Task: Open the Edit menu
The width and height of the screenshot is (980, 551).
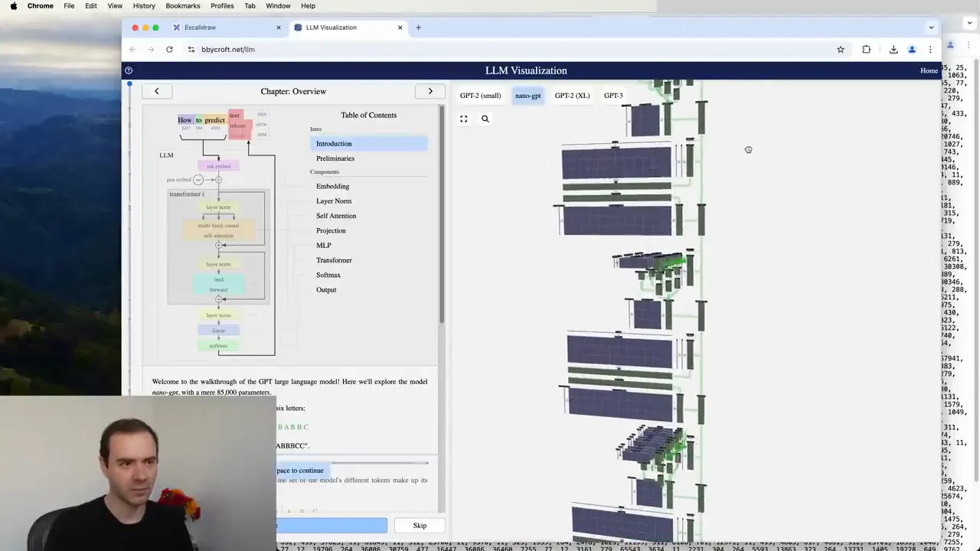Action: (91, 5)
